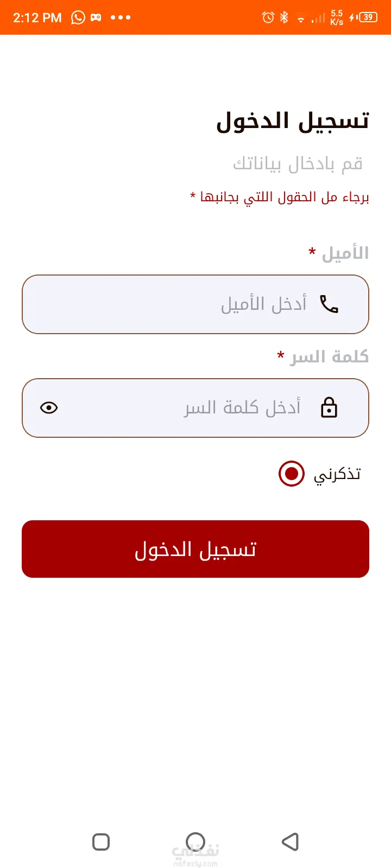Tap the three-dots overflow in status bar

[x=120, y=17]
